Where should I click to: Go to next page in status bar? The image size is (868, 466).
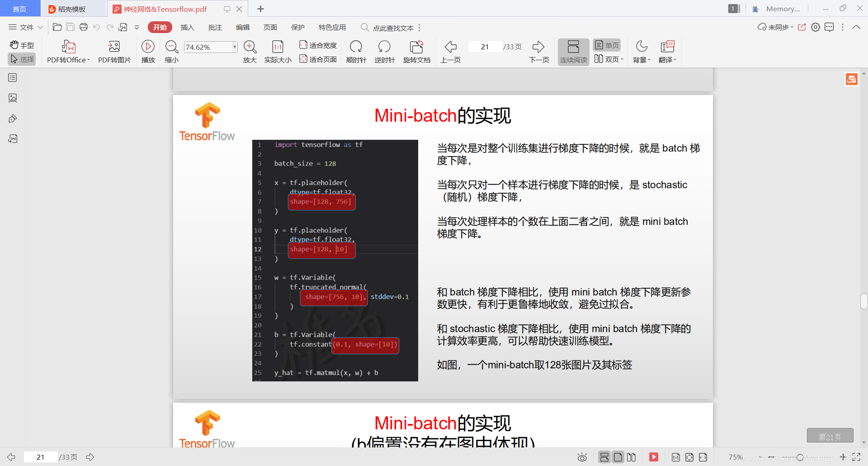click(x=90, y=457)
